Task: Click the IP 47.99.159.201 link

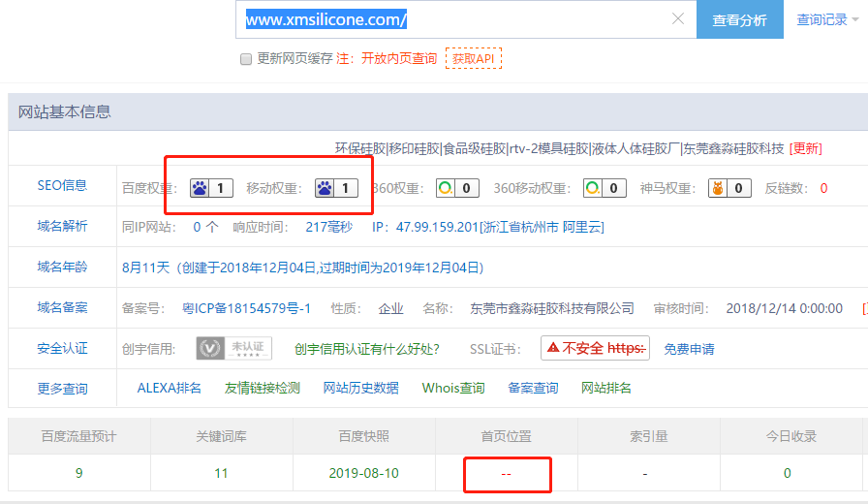Action: coord(487,227)
